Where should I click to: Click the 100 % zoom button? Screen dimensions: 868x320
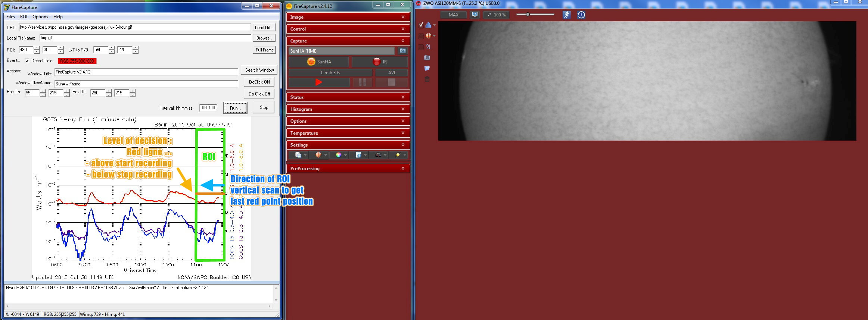coord(496,15)
